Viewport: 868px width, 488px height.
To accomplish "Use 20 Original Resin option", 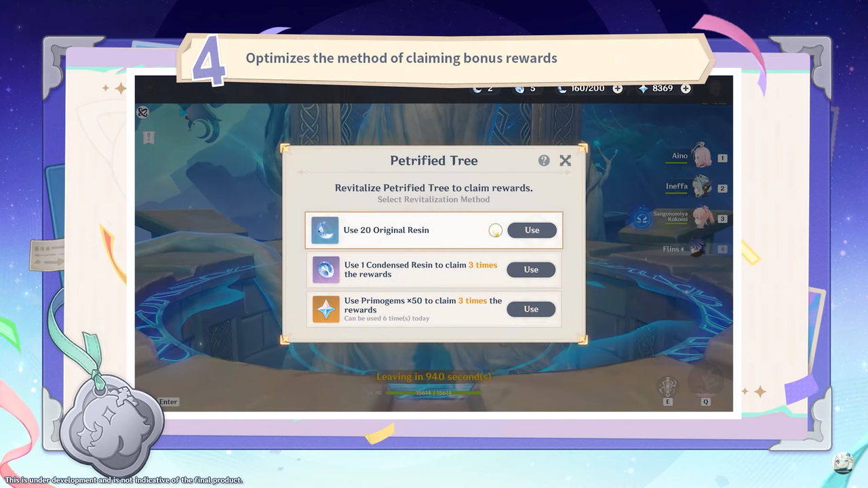I will 532,230.
